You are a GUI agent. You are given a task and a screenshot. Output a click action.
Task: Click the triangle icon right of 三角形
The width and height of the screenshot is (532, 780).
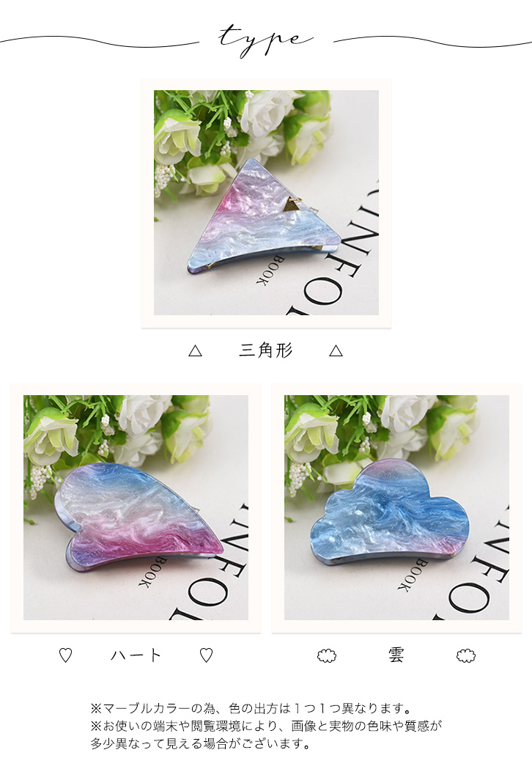[336, 351]
